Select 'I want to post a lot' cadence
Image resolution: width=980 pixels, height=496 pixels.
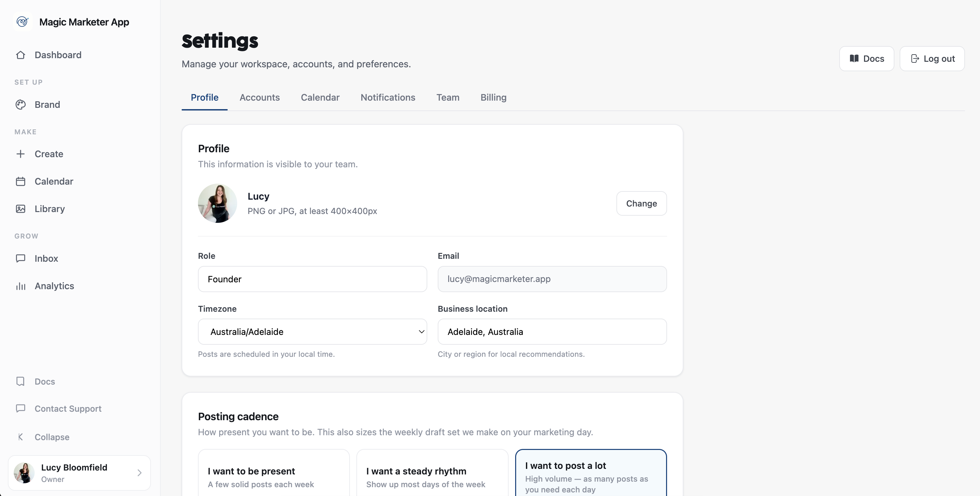(591, 473)
